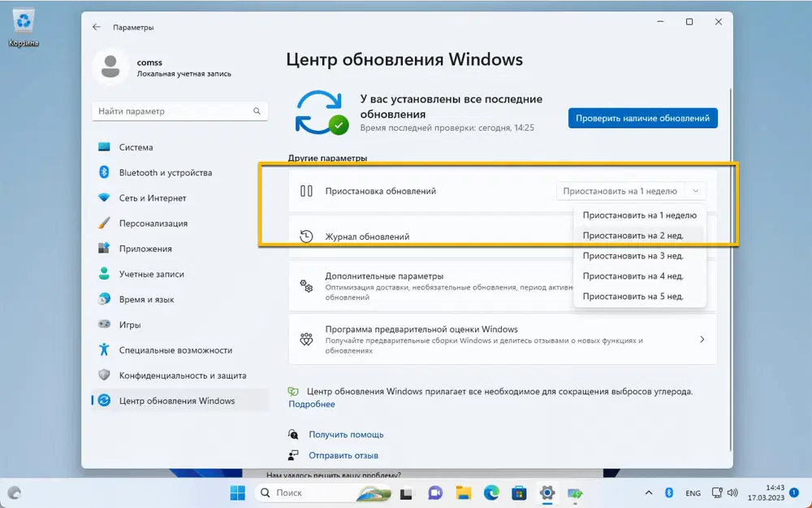Go to Конфиденциальность и защита section
The width and height of the screenshot is (812, 508).
[180, 375]
